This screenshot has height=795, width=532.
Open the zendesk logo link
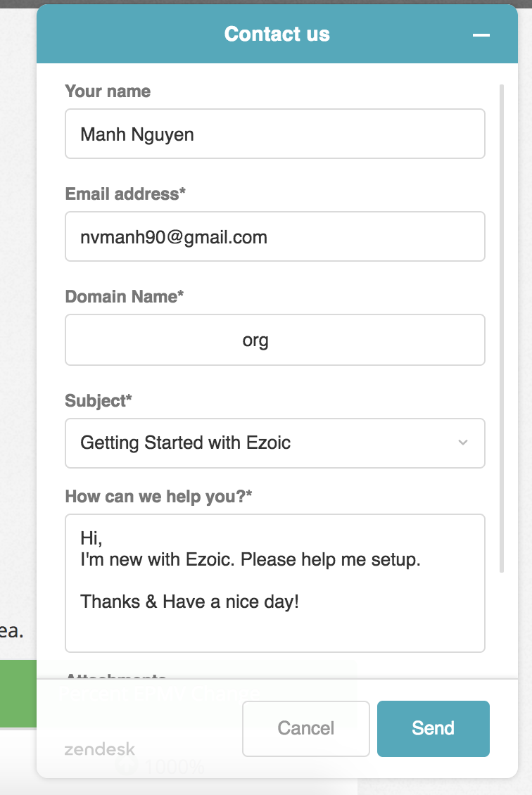[x=99, y=749]
